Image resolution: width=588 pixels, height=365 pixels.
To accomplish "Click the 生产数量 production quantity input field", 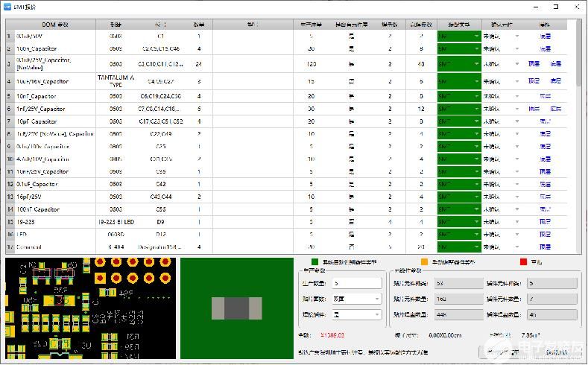I will point(357,283).
